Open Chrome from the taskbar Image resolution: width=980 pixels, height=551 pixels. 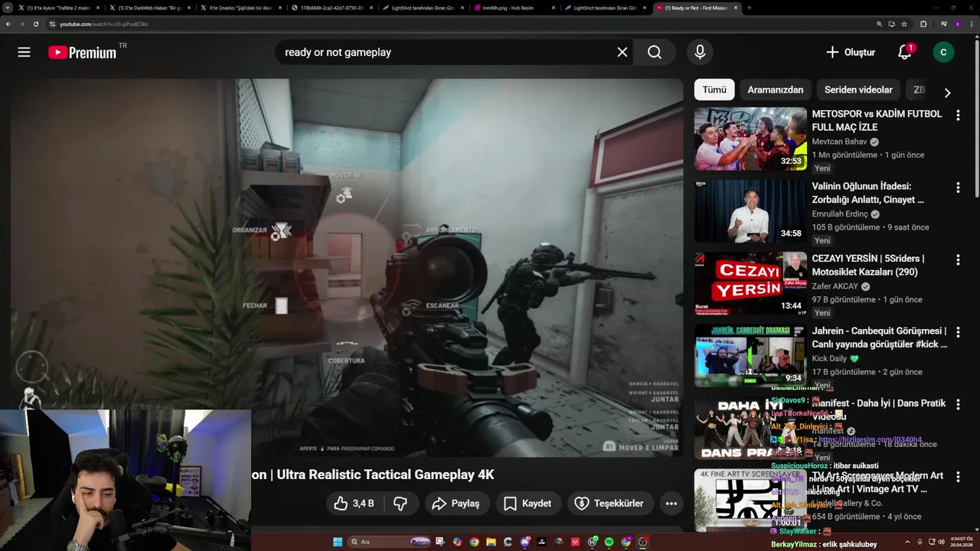click(474, 542)
